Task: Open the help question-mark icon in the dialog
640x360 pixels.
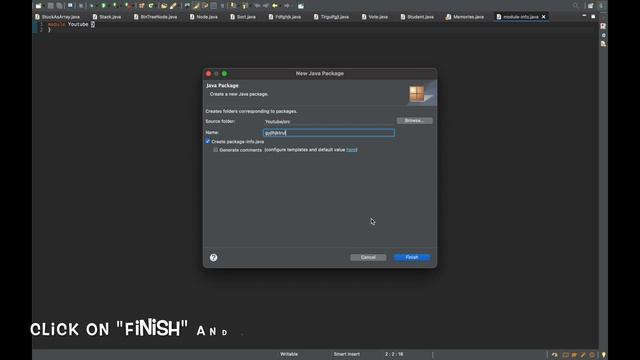Action: click(x=213, y=258)
